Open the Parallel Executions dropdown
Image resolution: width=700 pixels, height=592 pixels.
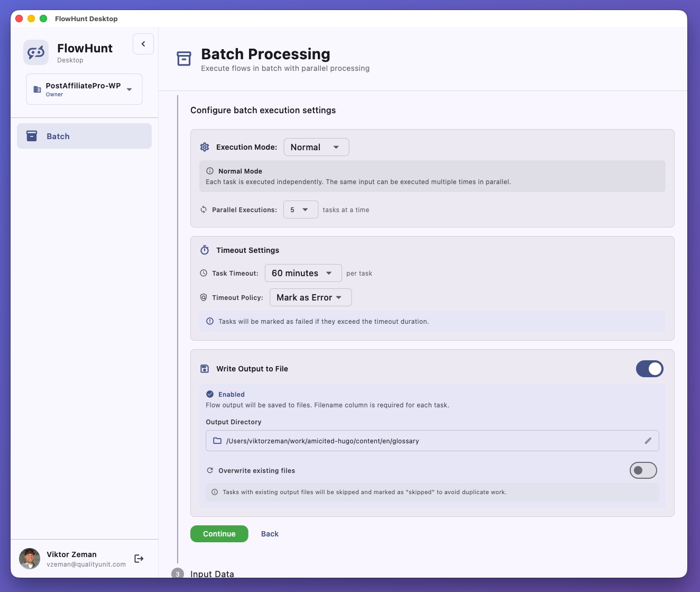pos(300,210)
